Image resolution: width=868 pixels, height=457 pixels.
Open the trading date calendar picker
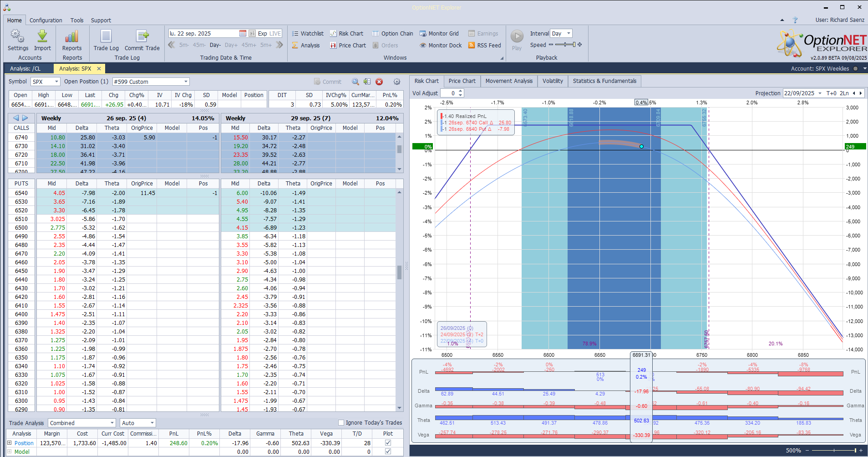(243, 33)
